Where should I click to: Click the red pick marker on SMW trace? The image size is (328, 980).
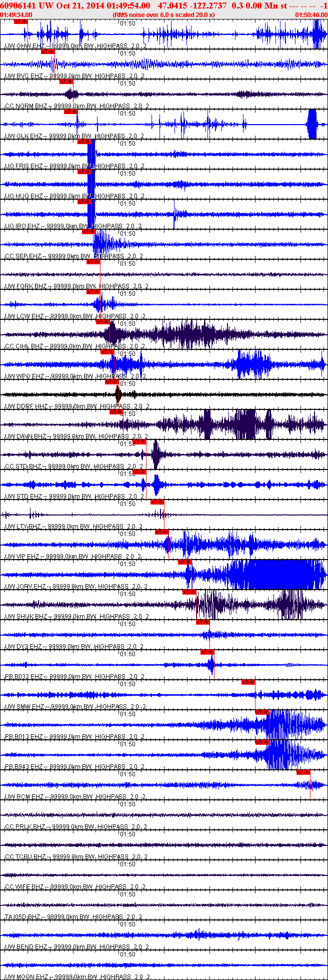[248, 682]
